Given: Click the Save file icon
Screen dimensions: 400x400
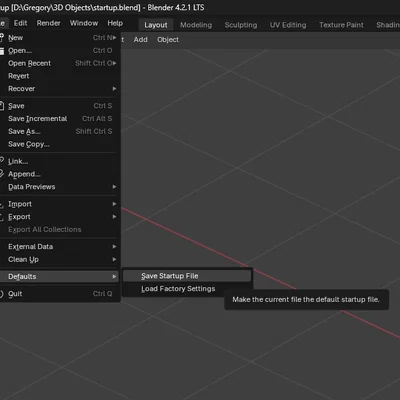Looking at the screenshot, I should [x=2, y=106].
